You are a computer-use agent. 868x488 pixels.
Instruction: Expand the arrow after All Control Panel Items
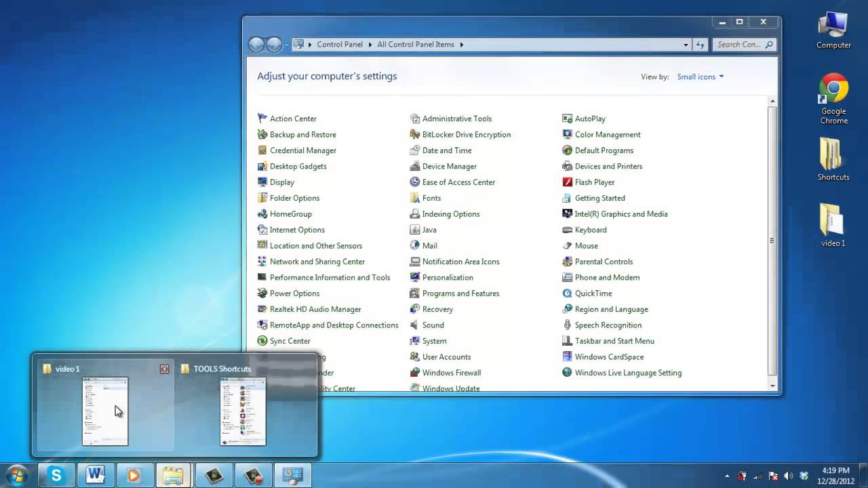[x=462, y=45]
